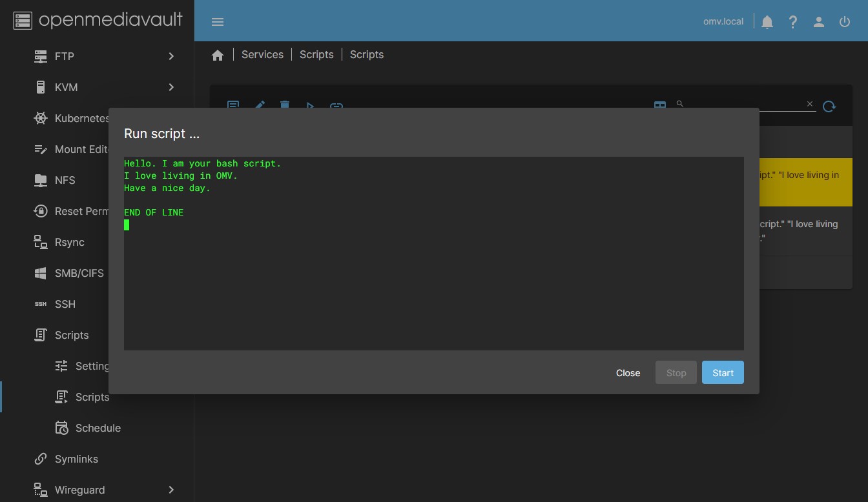868x502 pixels.
Task: Select NFS in the sidebar
Action: (65, 180)
